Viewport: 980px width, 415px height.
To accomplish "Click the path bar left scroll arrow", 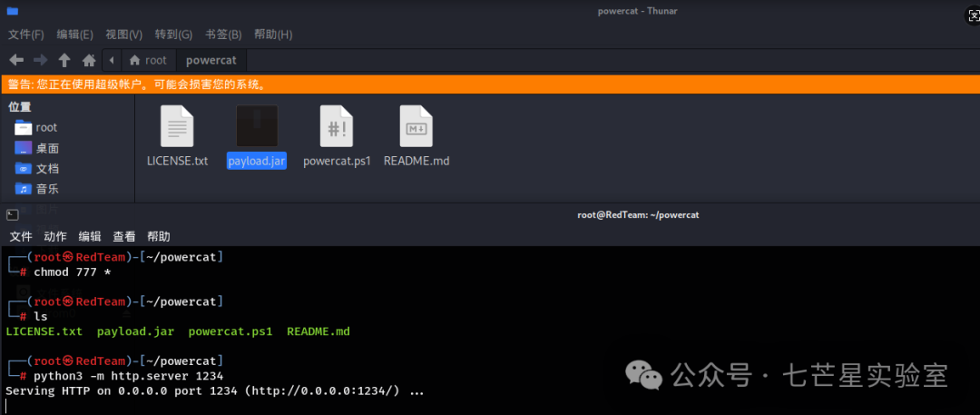I will click(112, 60).
